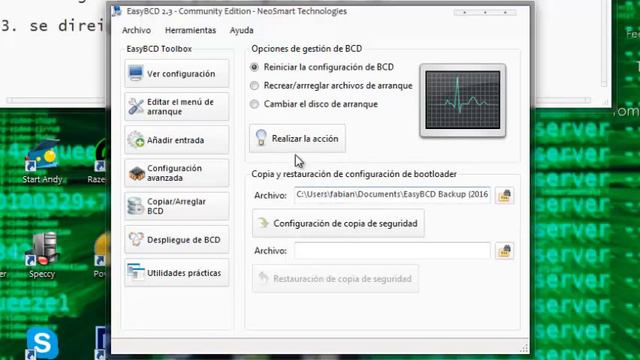Open the Herramientas menu
Image resolution: width=640 pixels, height=360 pixels.
(x=190, y=30)
